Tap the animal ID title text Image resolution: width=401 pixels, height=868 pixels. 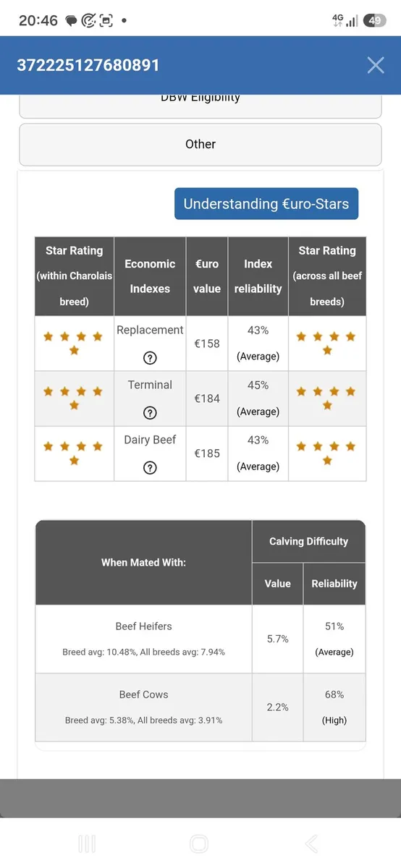pos(88,65)
